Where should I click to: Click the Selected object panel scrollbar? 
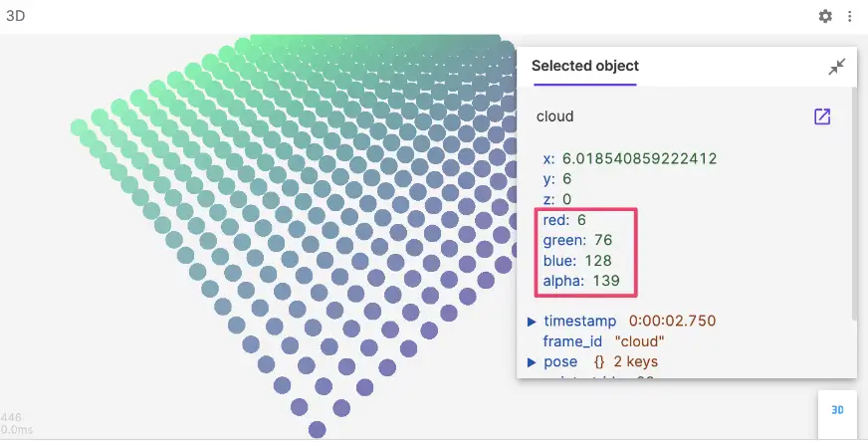click(852, 199)
